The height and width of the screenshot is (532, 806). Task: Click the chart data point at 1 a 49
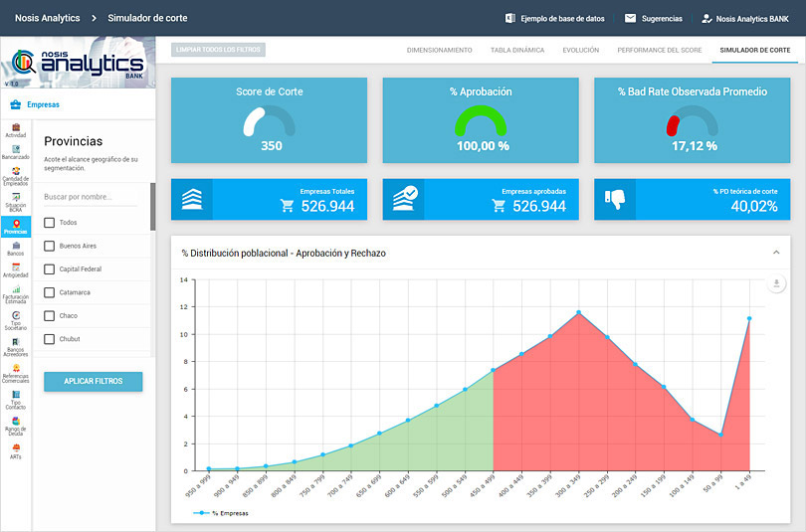[749, 319]
